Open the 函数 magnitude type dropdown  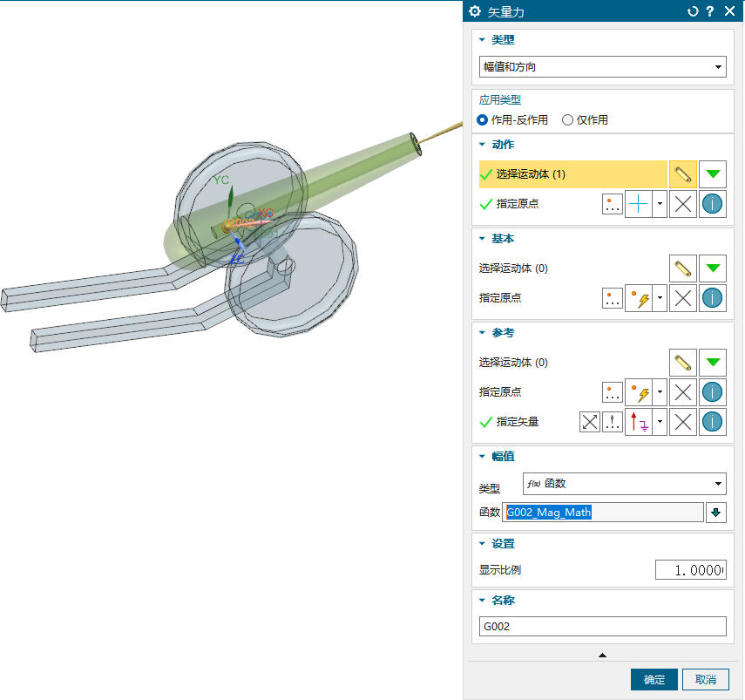coord(623,484)
